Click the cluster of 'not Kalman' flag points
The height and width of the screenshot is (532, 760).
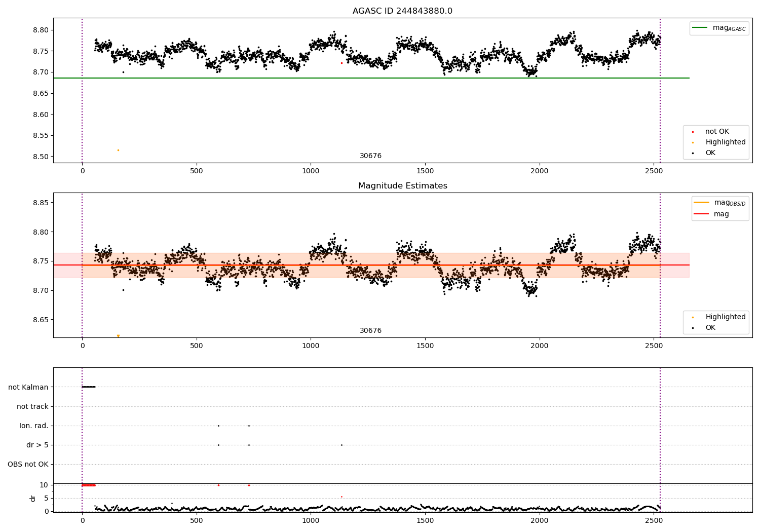click(89, 387)
